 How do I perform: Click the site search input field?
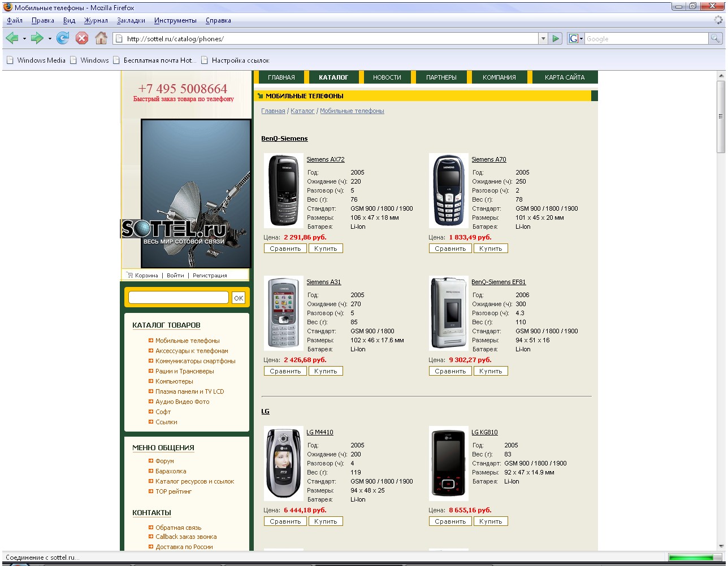(x=178, y=298)
